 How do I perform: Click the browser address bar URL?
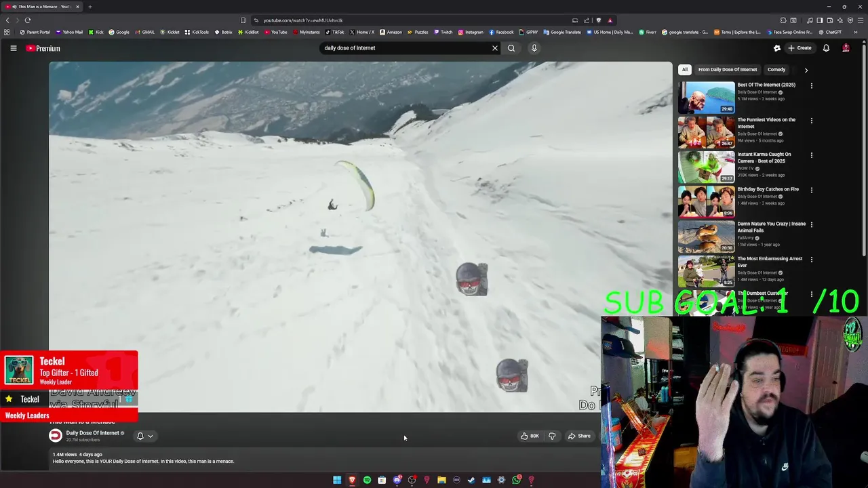(303, 20)
